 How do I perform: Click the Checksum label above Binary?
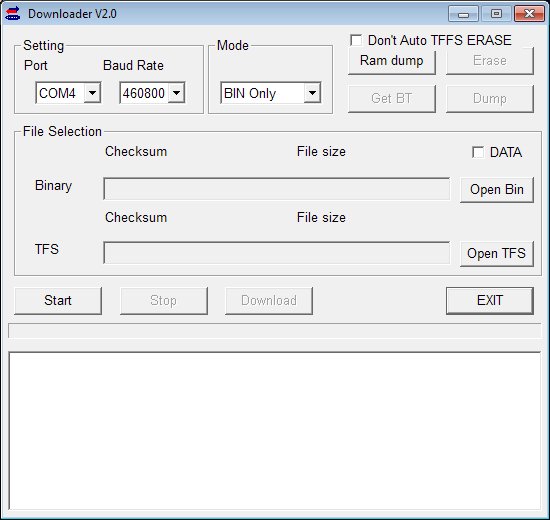(136, 152)
